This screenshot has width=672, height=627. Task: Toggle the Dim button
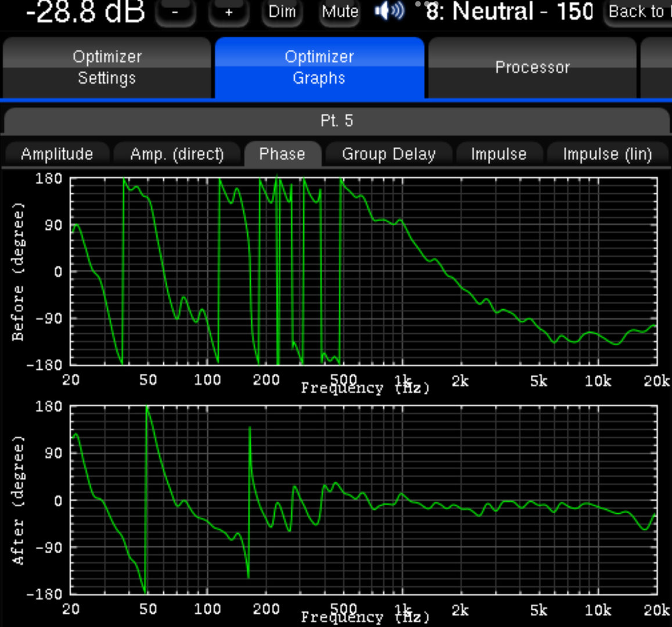pos(282,13)
